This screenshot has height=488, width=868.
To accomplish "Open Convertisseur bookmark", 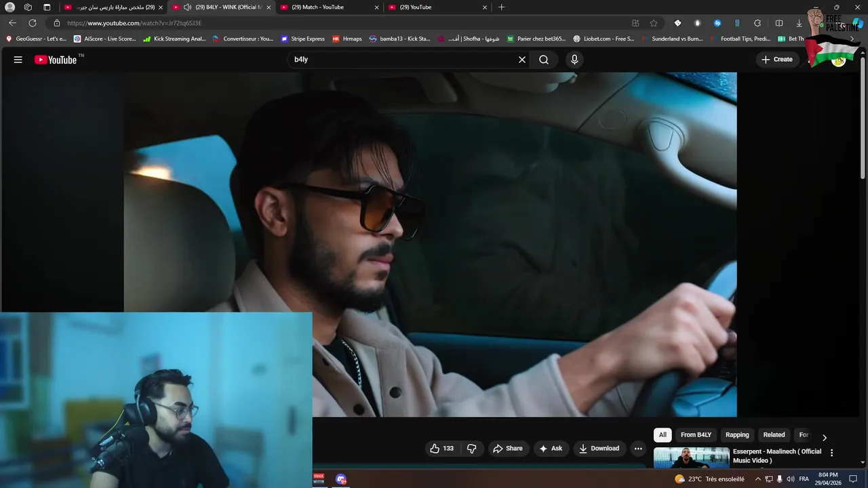I will pos(243,39).
